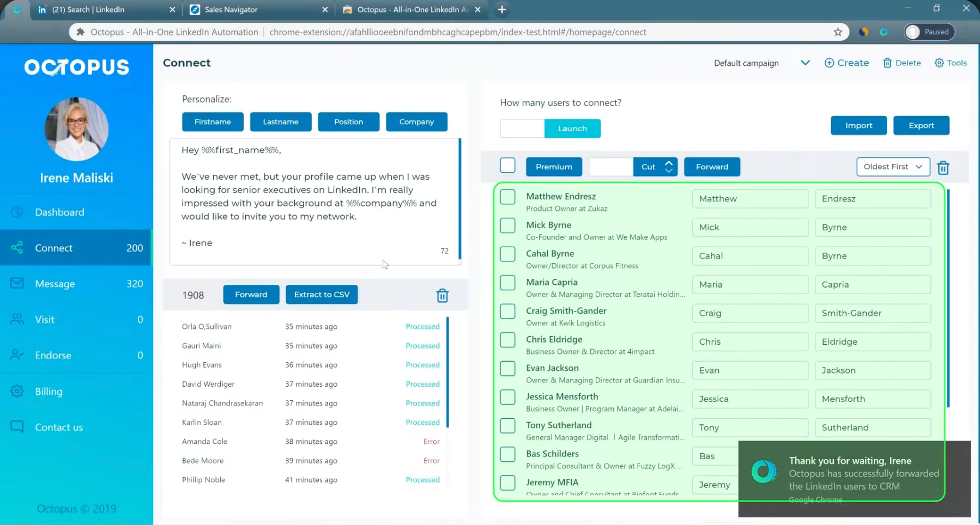This screenshot has width=980, height=525.
Task: Click the Octopus extension icon in toolbar
Action: (884, 32)
